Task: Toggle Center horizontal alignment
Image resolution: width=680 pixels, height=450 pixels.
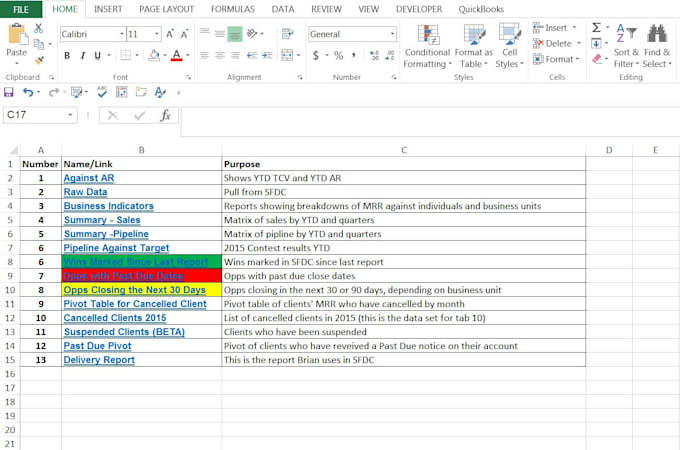Action: coord(220,55)
